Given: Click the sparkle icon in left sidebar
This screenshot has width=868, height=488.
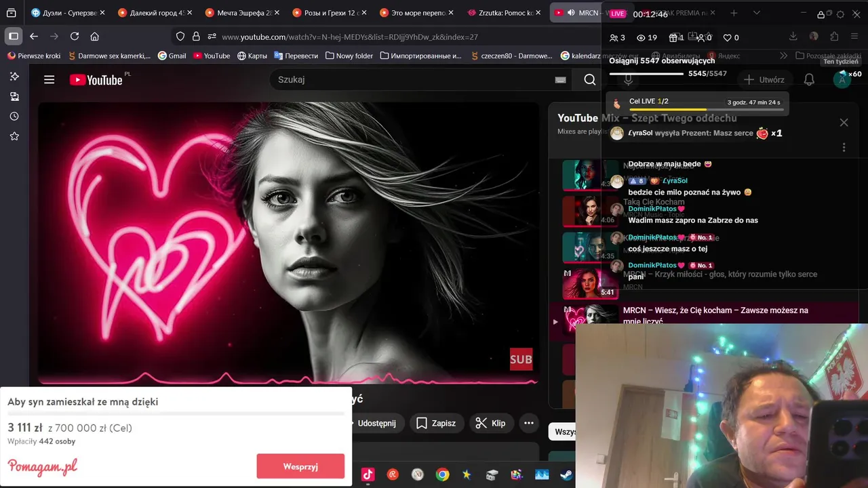Looking at the screenshot, I should point(14,77).
